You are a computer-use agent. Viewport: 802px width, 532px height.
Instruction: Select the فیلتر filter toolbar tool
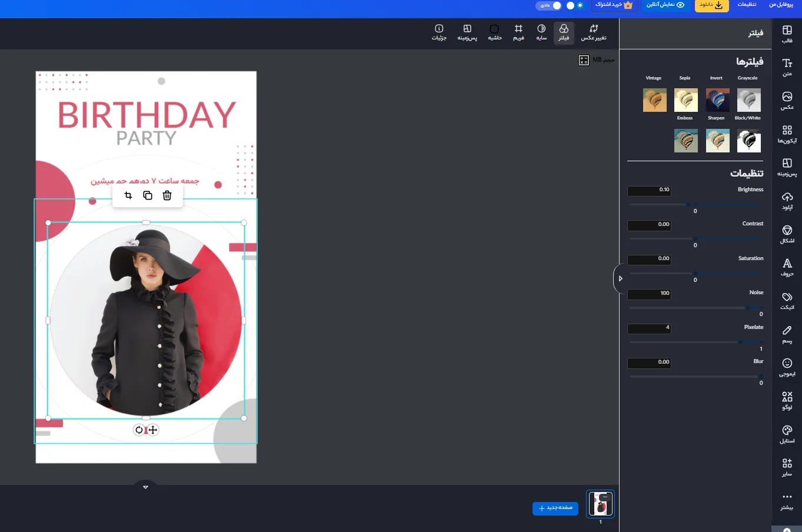click(x=564, y=33)
